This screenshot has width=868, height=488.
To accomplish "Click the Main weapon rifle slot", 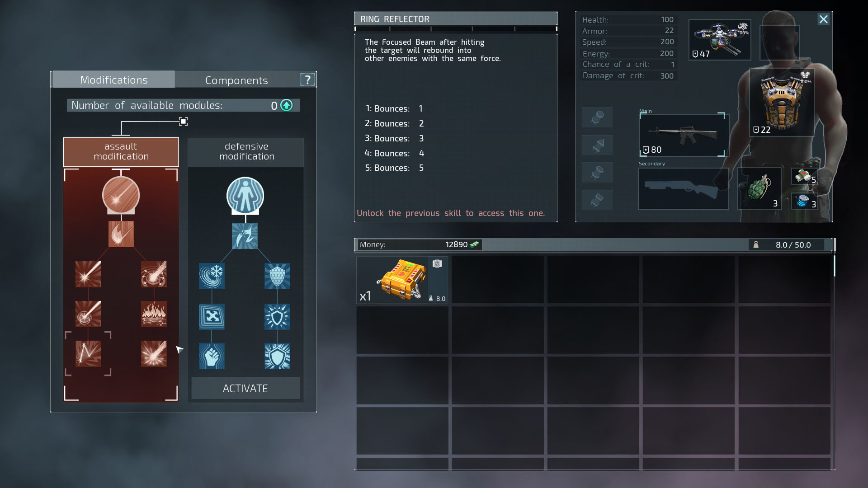I will tap(683, 135).
